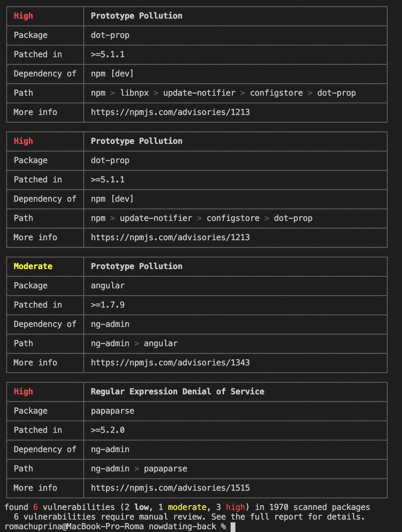Open the npmjs advisories/1515 link
Viewport: 402px width, 532px height.
(x=170, y=488)
